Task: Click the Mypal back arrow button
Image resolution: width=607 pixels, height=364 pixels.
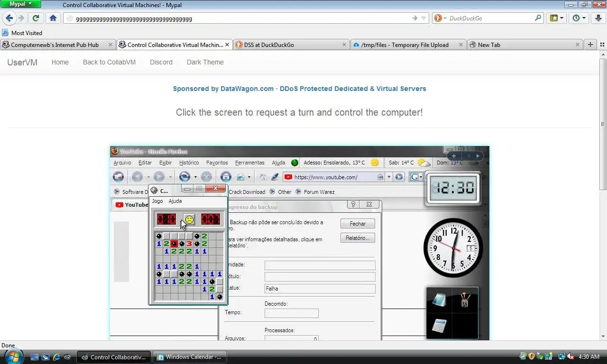Action: pos(9,18)
